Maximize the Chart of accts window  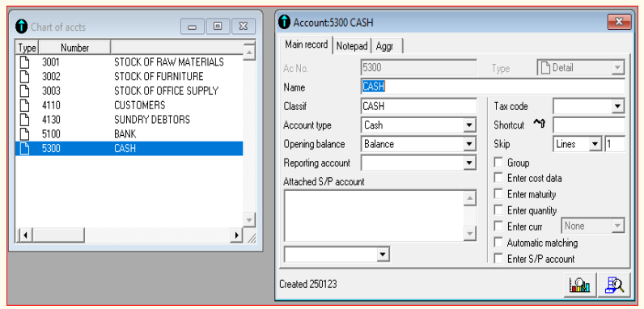[x=218, y=28]
